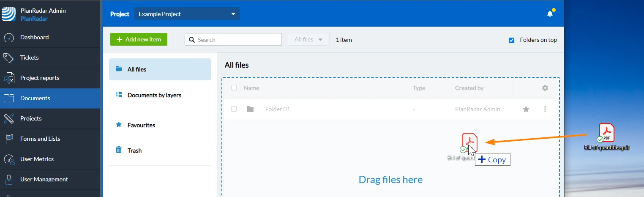Mark Folder 01 as favourite star
Viewport: 644px width, 197px height.
coord(526,109)
